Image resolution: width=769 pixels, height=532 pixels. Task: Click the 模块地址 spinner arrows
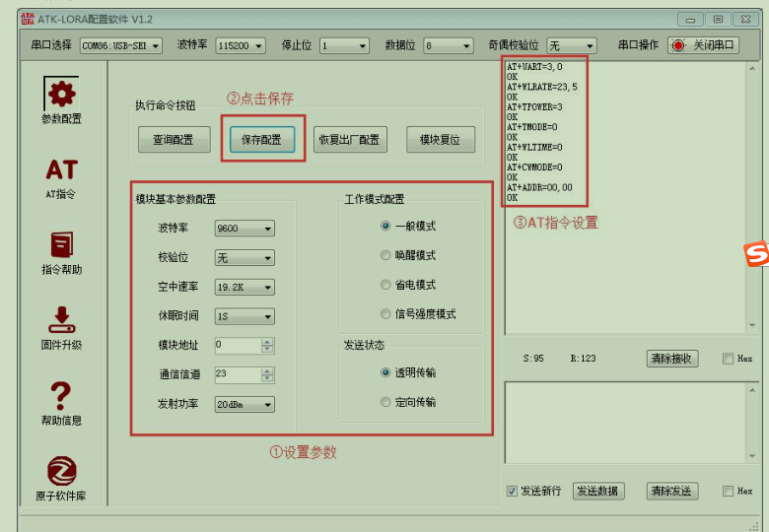coord(267,346)
